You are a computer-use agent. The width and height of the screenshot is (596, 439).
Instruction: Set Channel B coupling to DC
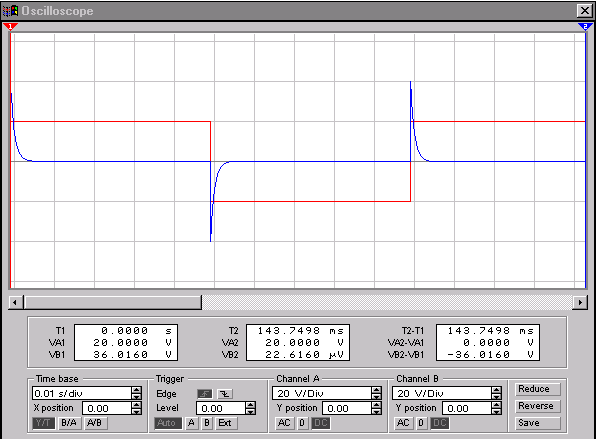[439, 423]
